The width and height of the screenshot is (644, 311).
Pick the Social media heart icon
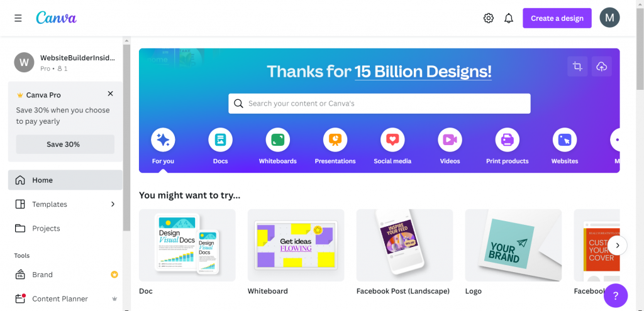click(392, 140)
